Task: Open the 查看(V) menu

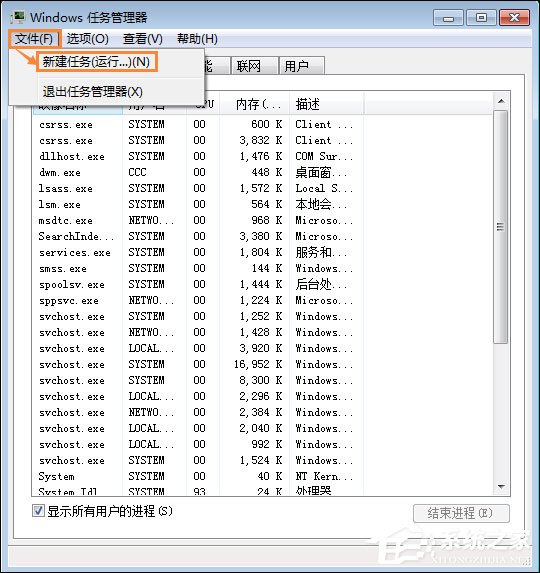Action: 142,39
